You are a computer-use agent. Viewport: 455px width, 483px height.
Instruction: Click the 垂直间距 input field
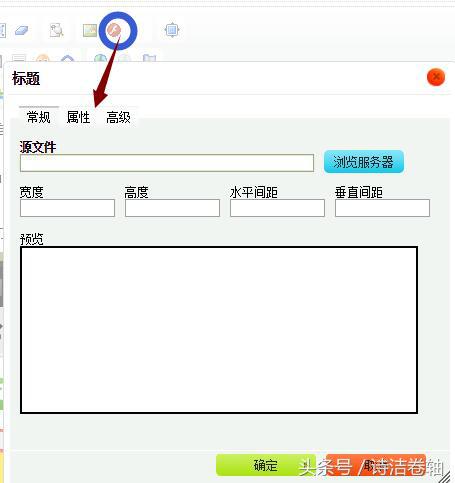coord(382,208)
